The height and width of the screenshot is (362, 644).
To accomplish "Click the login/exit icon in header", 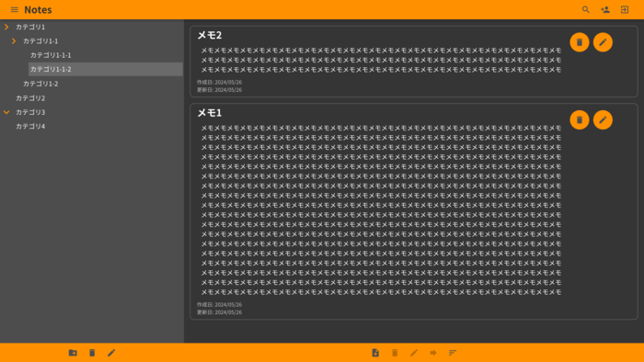I will click(625, 9).
